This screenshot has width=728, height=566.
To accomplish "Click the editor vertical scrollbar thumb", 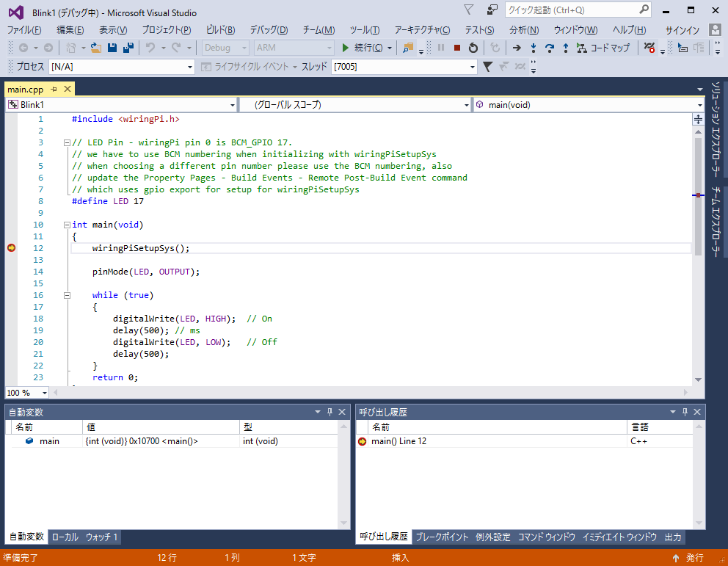I will 698,197.
